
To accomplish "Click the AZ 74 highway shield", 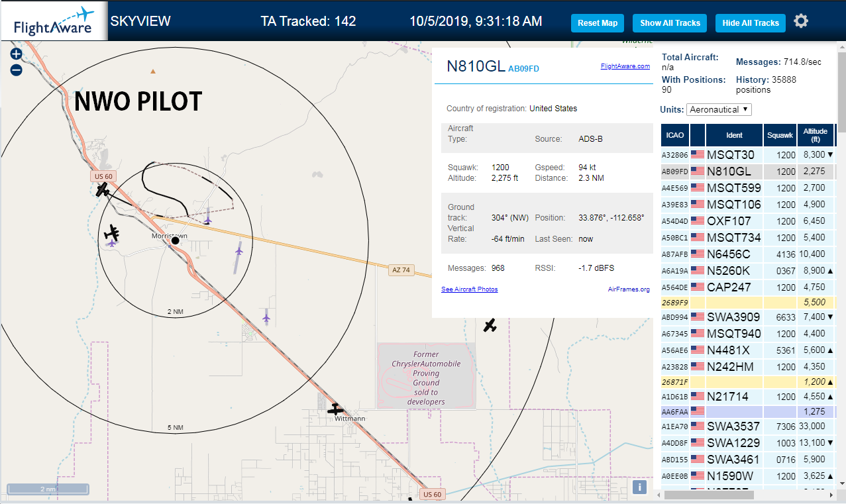I will point(401,270).
